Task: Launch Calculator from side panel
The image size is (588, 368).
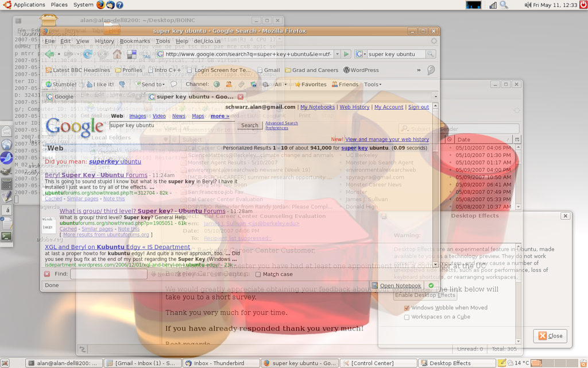Action: point(6,183)
